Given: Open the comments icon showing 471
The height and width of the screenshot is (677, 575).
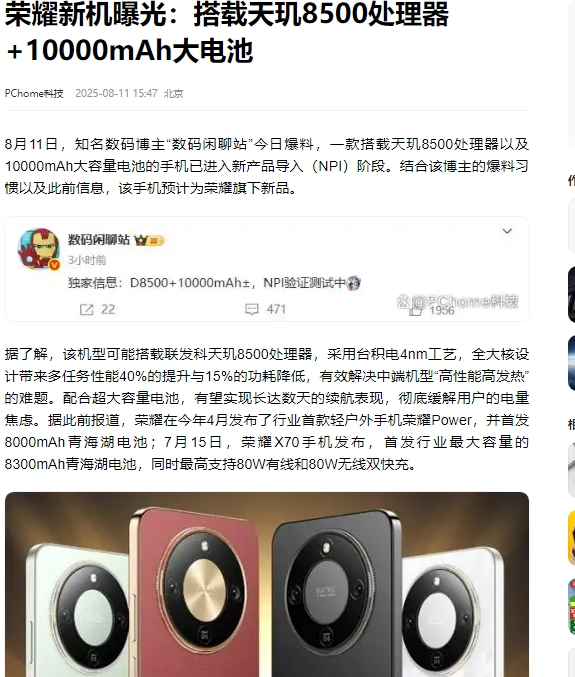Looking at the screenshot, I should click(x=252, y=309).
